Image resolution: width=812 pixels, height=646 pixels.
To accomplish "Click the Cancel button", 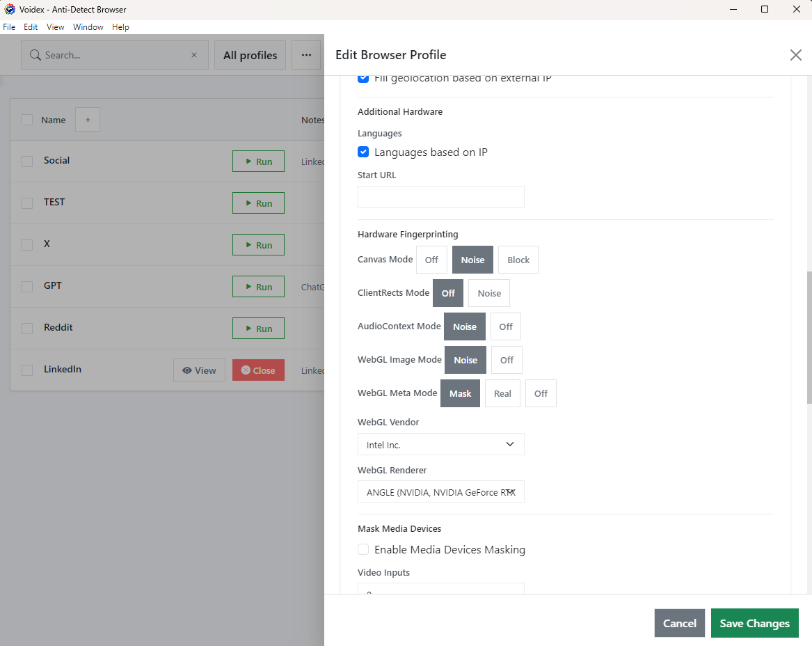I will 679,623.
